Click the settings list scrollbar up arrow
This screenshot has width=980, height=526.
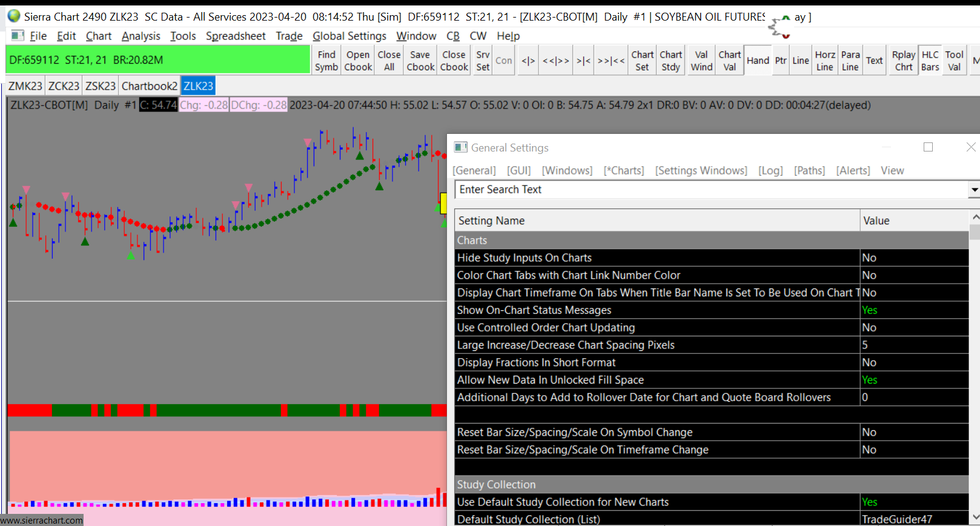[975, 217]
